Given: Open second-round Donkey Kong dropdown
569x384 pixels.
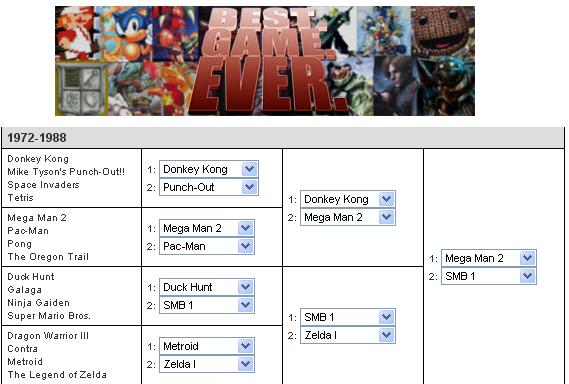Looking at the screenshot, I should click(348, 199).
